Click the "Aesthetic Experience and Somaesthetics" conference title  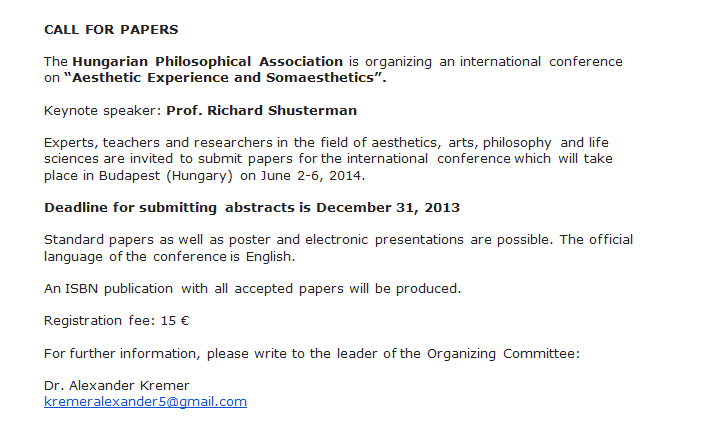click(x=231, y=78)
